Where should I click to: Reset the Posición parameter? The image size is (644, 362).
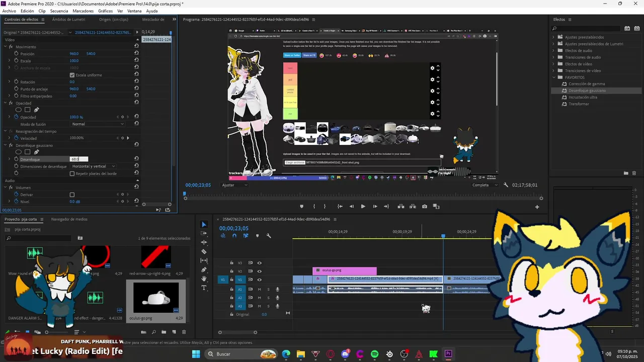tap(136, 53)
